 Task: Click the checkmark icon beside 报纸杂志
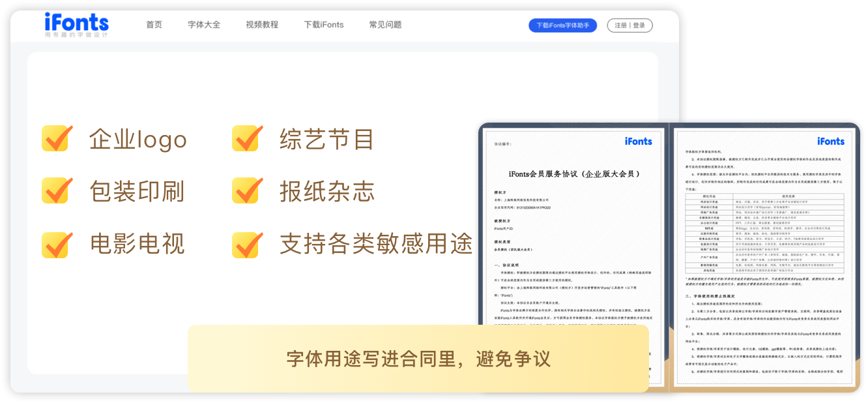[x=248, y=190]
